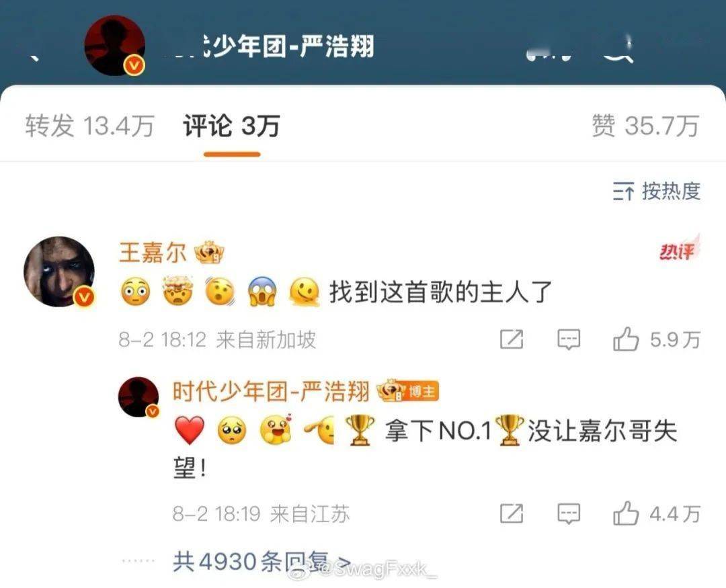Open the 赞 35.7万 likes tab
The height and width of the screenshot is (588, 726).
click(x=645, y=126)
